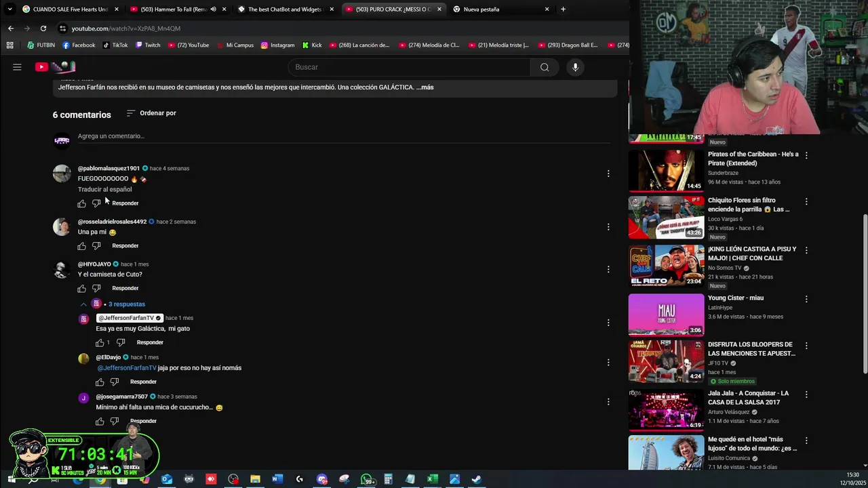Like the FUEGOOOOOOOO comment
This screenshot has height=488, width=868.
coord(82,203)
